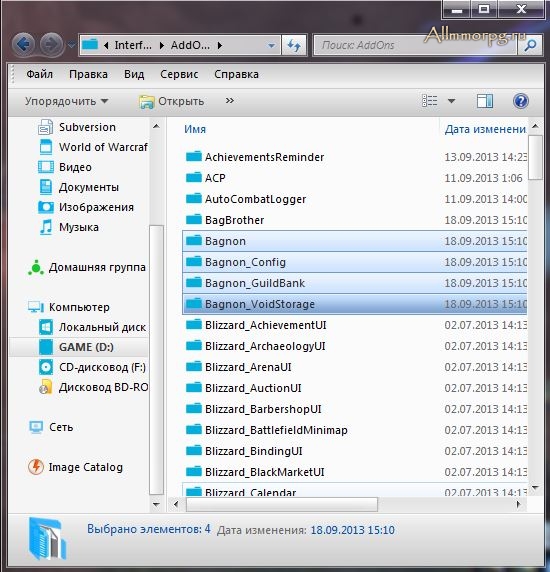Open address bar history dropdown
This screenshot has width=550, height=572.
(271, 46)
